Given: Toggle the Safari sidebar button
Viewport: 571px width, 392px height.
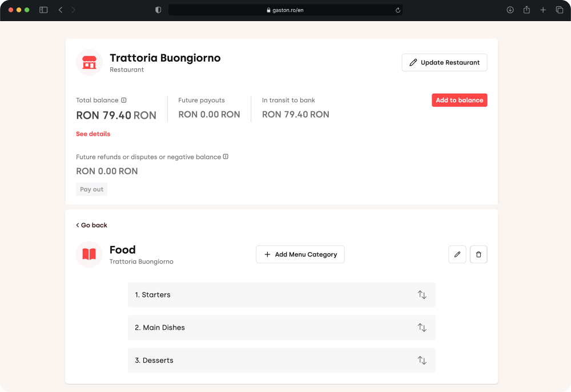Looking at the screenshot, I should (x=43, y=10).
